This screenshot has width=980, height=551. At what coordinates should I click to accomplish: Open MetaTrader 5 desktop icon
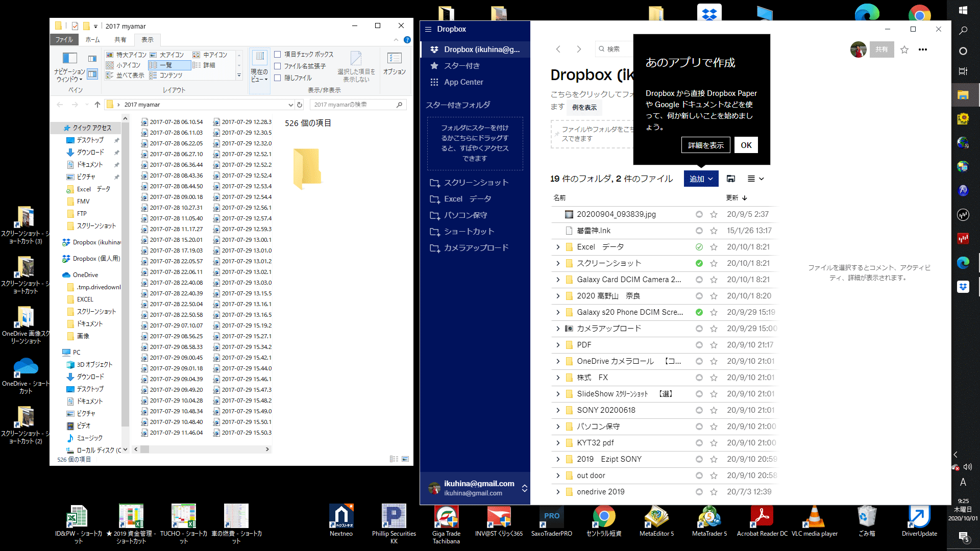coord(709,520)
